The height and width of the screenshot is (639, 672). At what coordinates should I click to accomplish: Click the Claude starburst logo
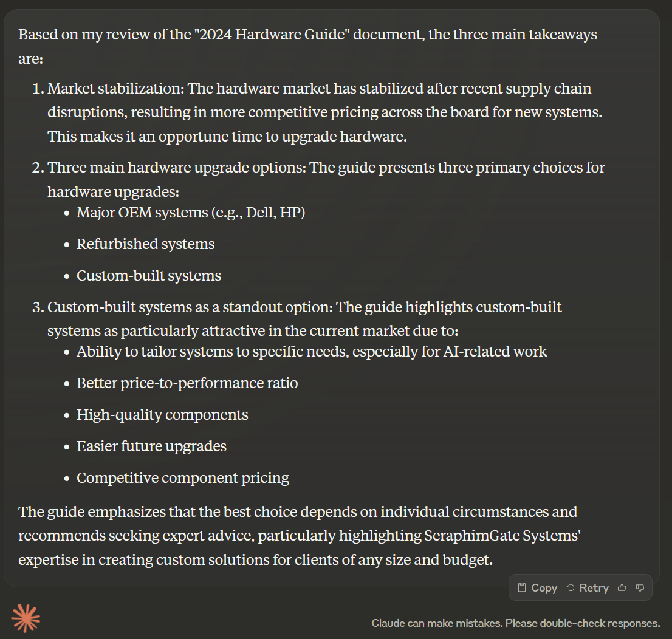point(26,619)
